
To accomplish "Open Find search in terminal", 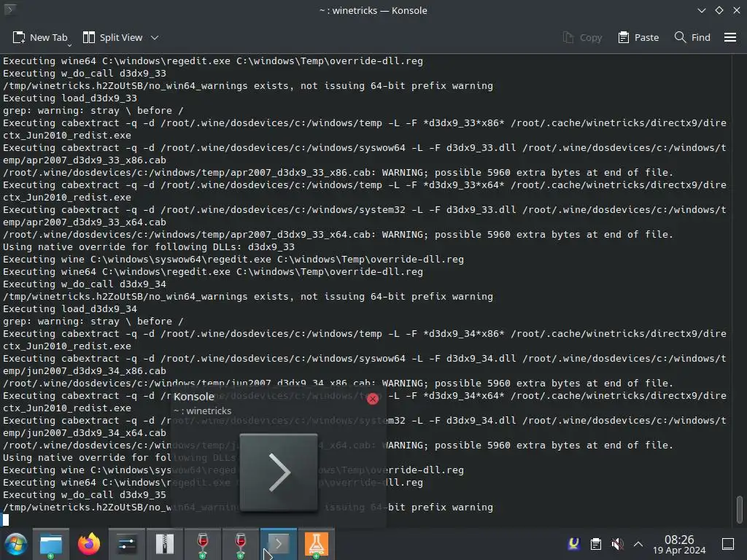I will point(693,38).
